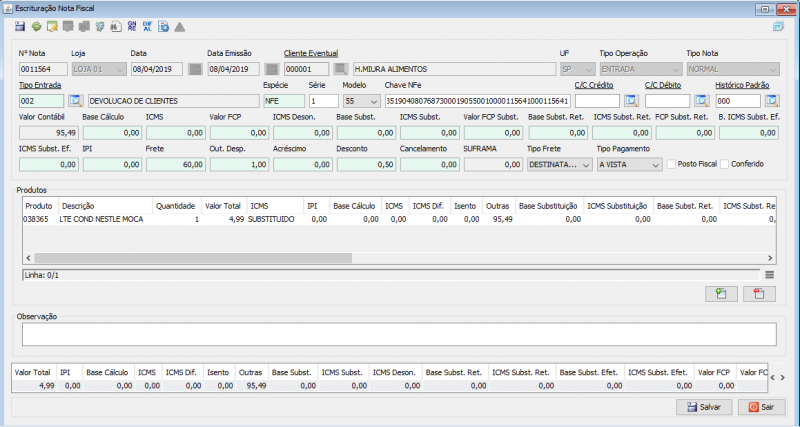Click the products table horizontal scrollbar thumb
This screenshot has height=427, width=800.
click(193, 258)
